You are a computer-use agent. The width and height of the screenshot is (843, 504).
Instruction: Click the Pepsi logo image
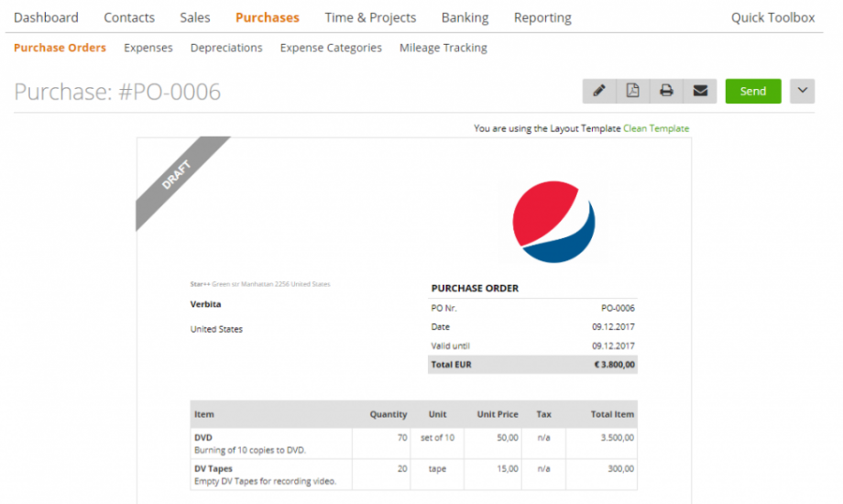tap(553, 222)
